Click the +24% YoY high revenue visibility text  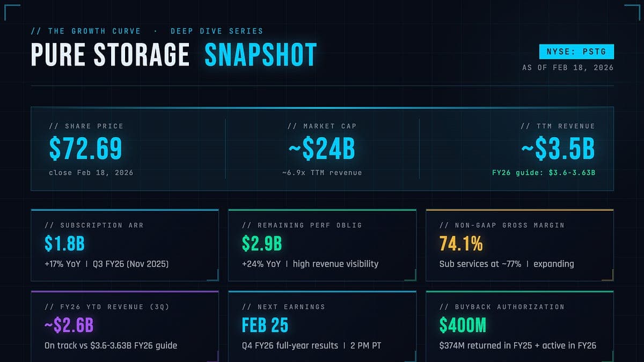tap(310, 264)
